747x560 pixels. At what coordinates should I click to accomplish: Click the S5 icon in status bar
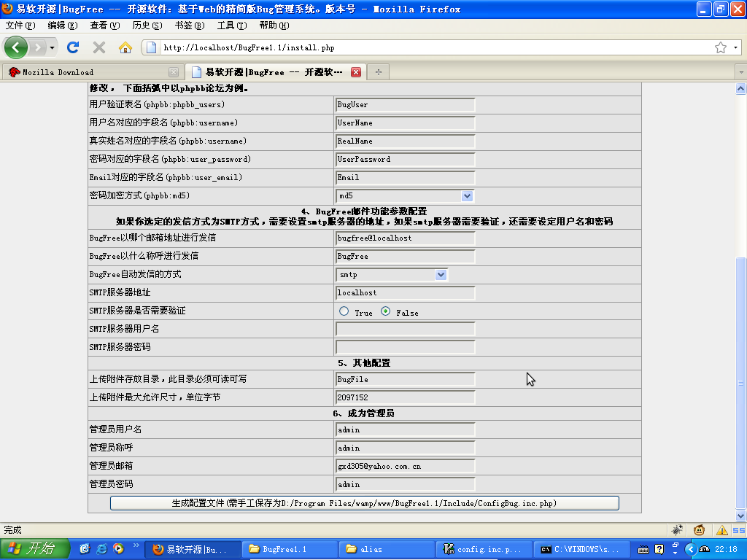(x=739, y=529)
